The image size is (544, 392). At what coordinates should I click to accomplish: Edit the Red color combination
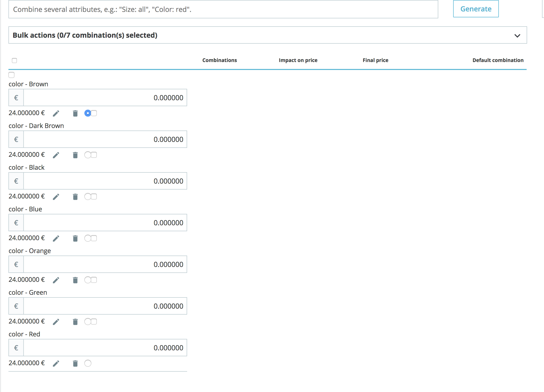tap(56, 363)
